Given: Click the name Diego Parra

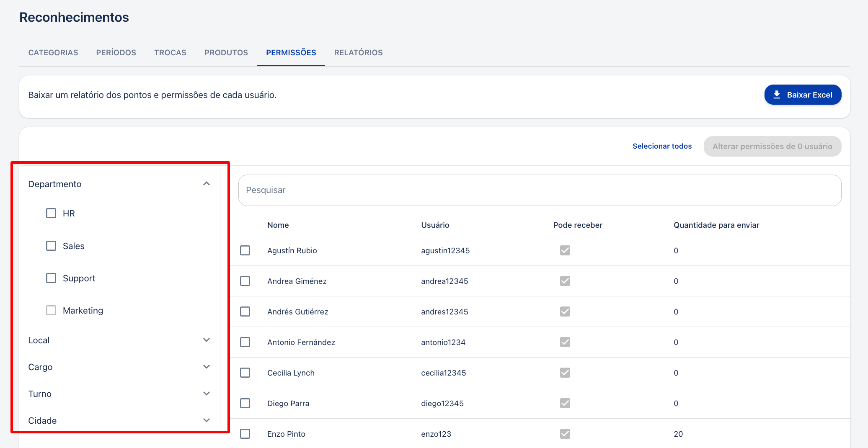Looking at the screenshot, I should pos(288,403).
